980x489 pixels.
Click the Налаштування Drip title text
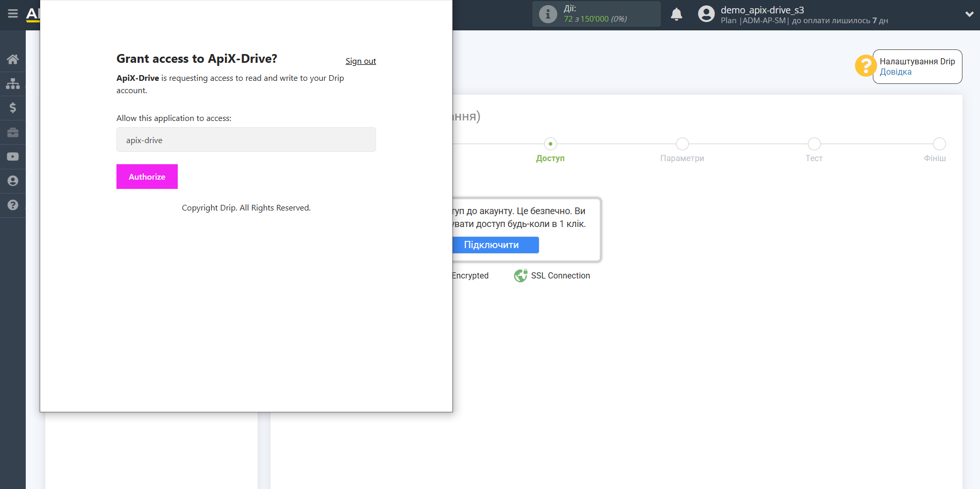pos(917,61)
